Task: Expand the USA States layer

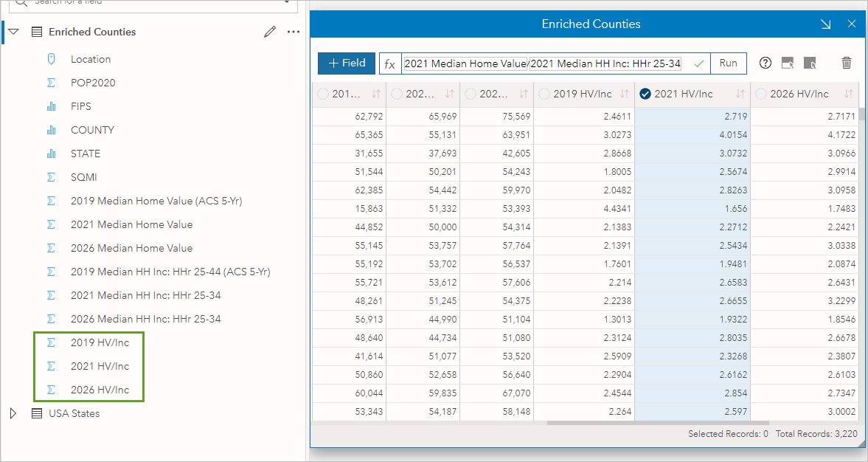Action: pyautogui.click(x=13, y=413)
